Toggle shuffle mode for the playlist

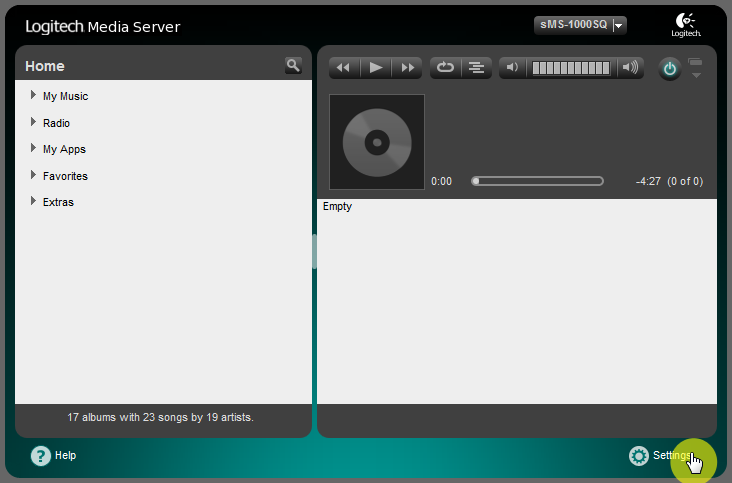pos(476,68)
